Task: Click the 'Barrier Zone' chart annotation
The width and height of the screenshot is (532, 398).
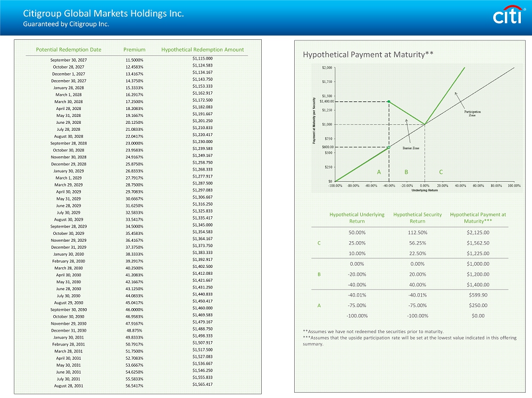Action: (x=411, y=148)
